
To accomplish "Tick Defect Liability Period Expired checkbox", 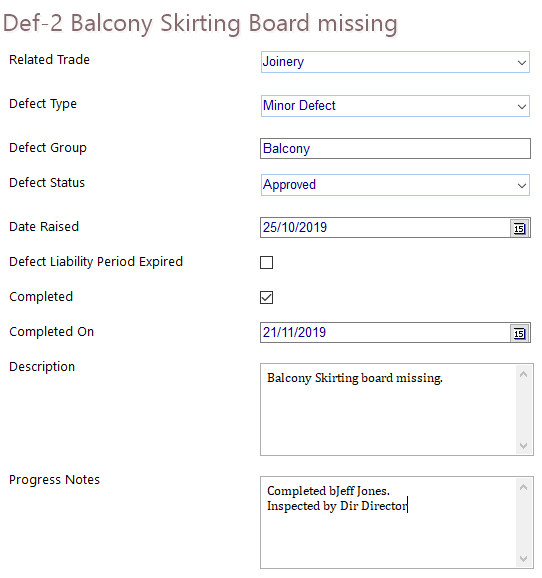I will point(266,262).
